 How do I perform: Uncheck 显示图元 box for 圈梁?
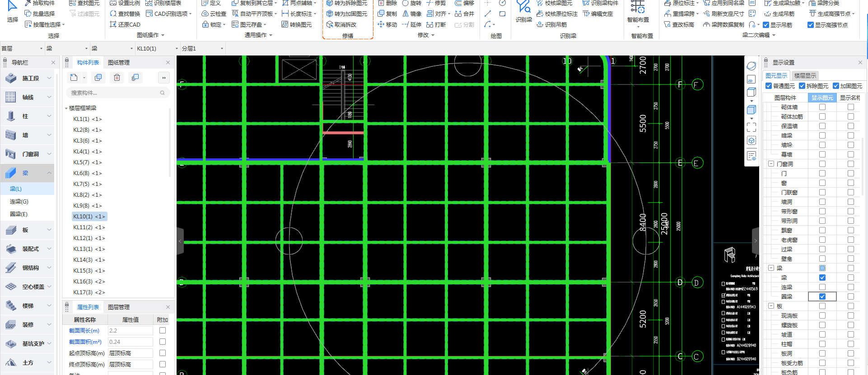[822, 296]
